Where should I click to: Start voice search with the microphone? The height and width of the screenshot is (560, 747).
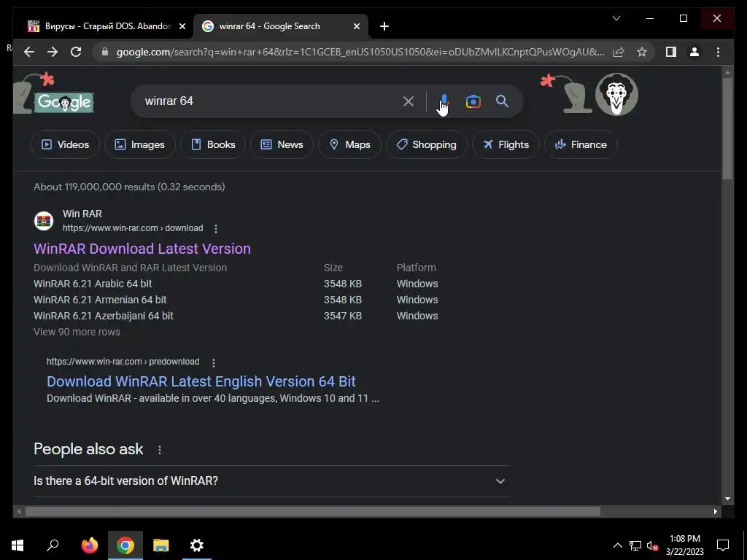coord(444,101)
